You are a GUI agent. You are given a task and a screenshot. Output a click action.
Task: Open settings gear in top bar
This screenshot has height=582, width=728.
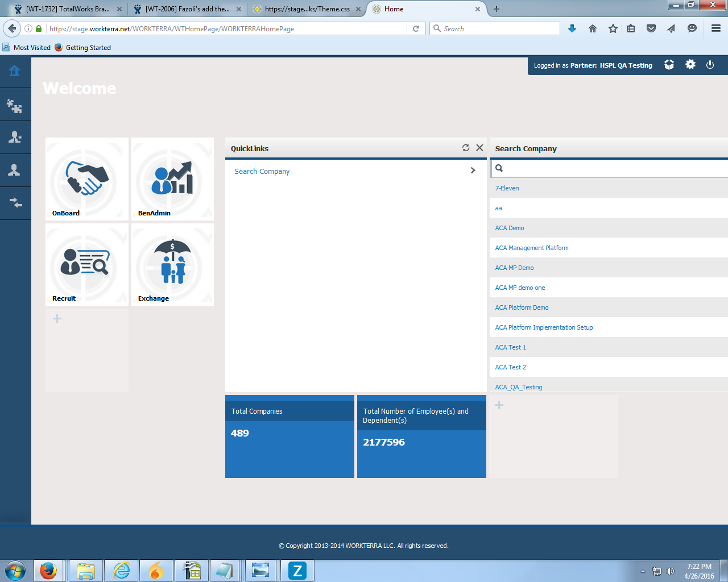(x=690, y=65)
